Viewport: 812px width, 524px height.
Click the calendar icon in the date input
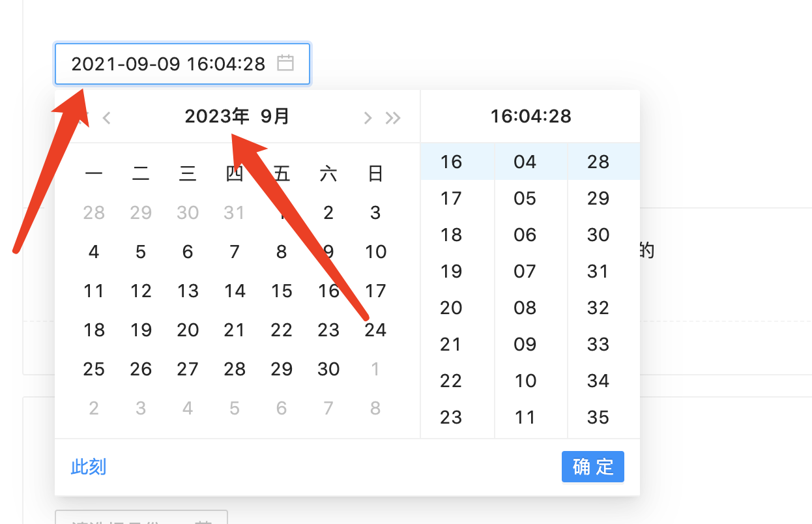click(285, 63)
